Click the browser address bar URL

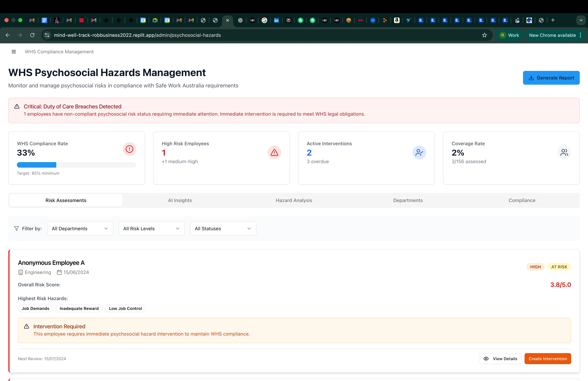[x=137, y=35]
